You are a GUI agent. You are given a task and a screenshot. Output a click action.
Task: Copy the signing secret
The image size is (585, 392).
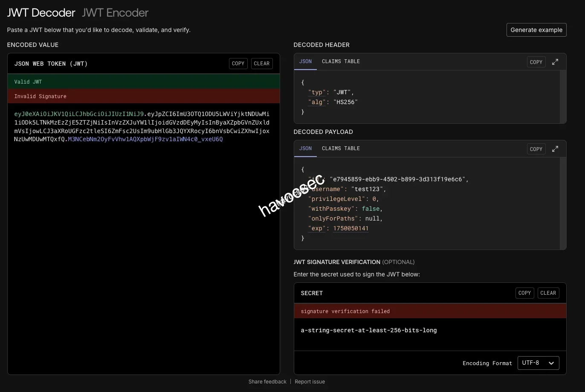click(x=524, y=293)
